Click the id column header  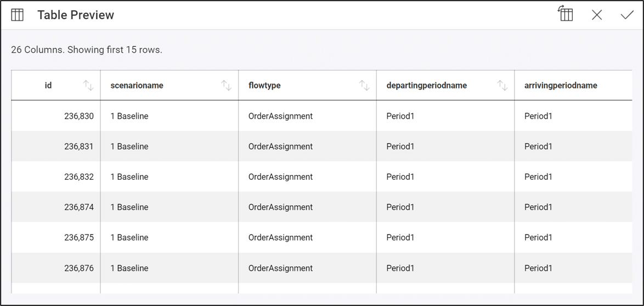point(48,85)
